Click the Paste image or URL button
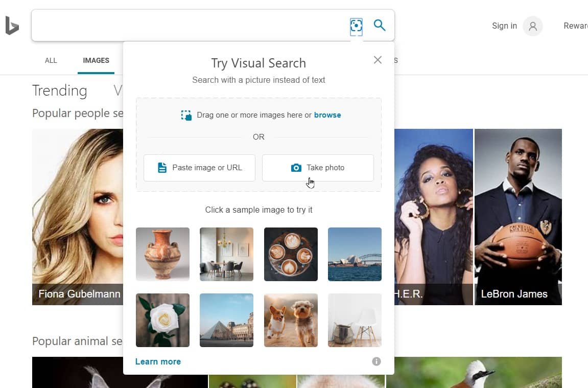The image size is (588, 388). click(199, 168)
